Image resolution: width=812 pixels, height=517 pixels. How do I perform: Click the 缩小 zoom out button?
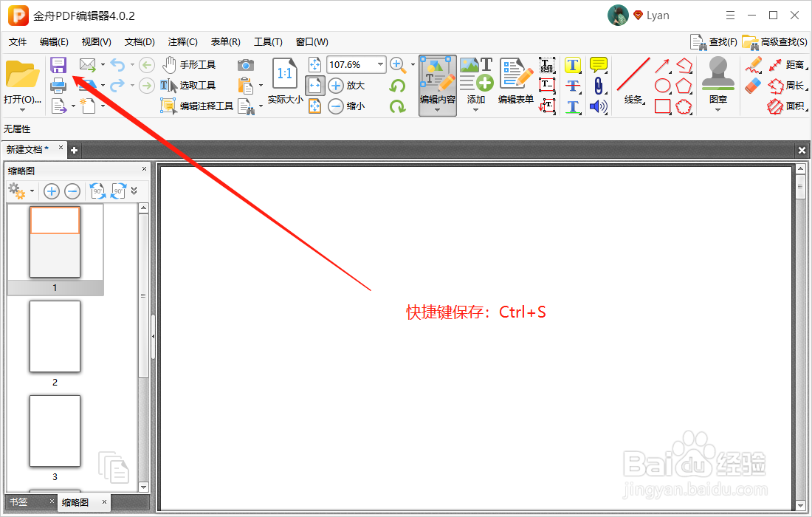(347, 106)
